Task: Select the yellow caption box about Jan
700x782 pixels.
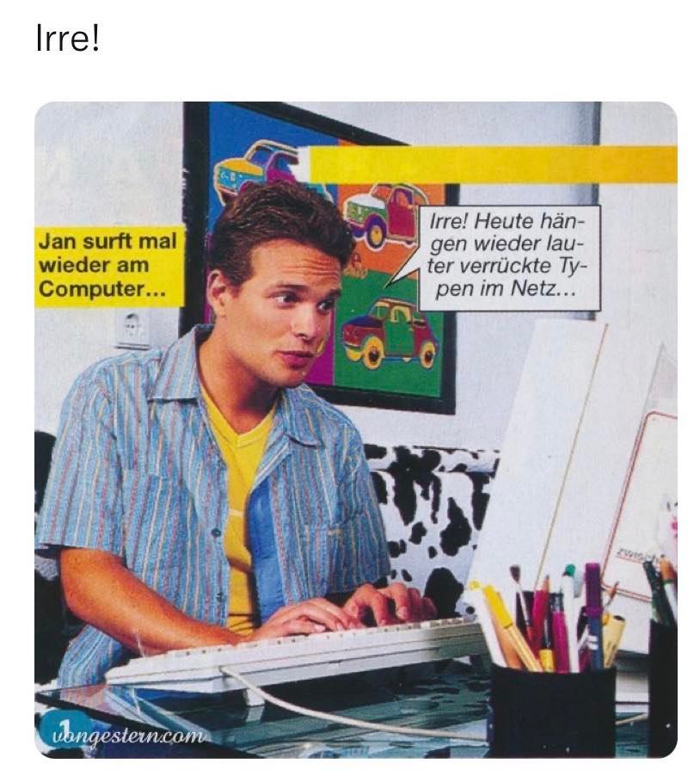Action: pos(110,266)
